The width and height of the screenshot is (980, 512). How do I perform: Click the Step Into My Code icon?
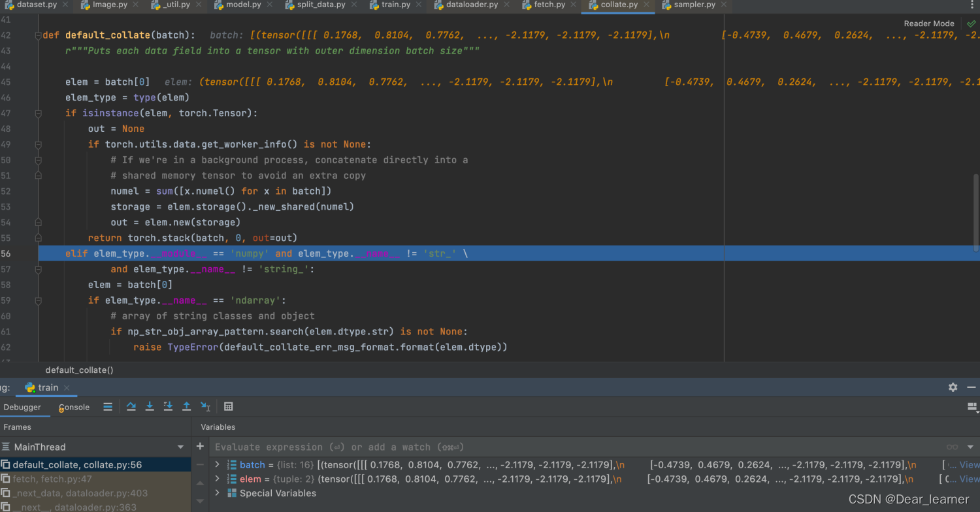[168, 406]
